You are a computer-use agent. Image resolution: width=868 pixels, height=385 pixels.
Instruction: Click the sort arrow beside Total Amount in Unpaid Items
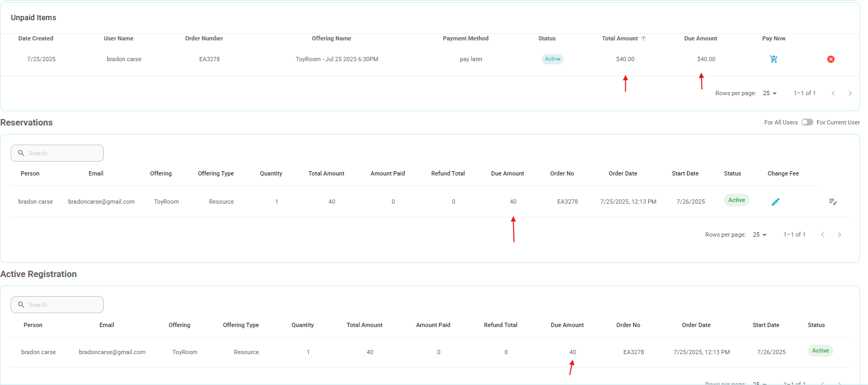click(643, 38)
